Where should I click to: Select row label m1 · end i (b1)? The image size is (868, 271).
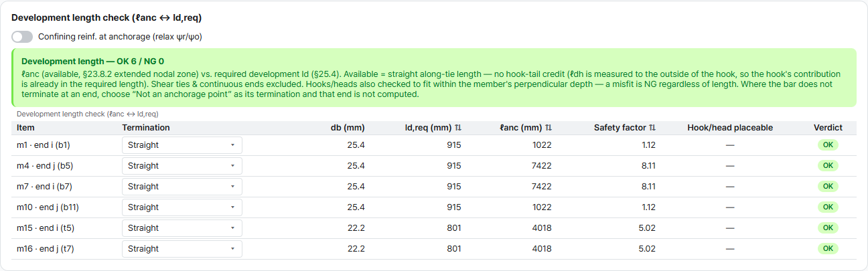(x=44, y=145)
